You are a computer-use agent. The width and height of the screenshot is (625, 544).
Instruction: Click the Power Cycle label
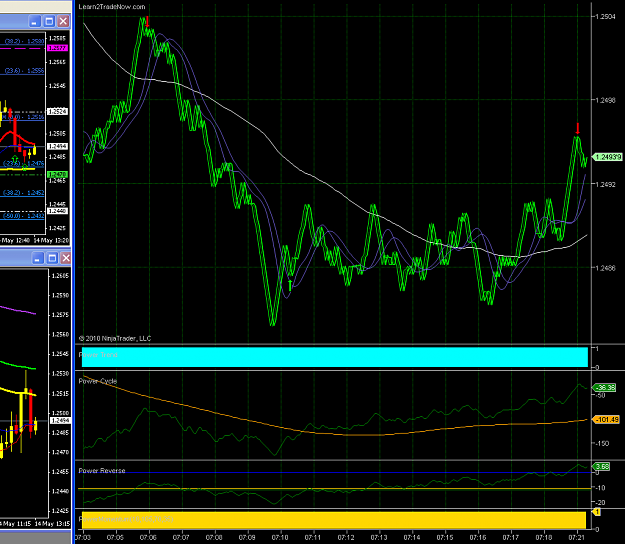[x=98, y=381]
